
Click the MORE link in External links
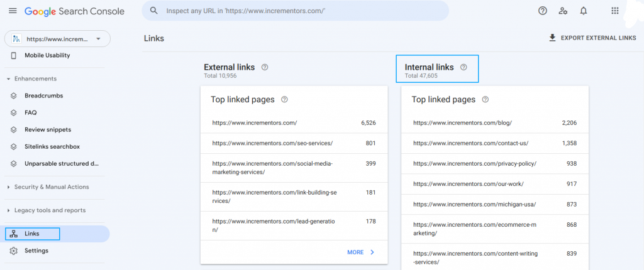click(x=355, y=252)
